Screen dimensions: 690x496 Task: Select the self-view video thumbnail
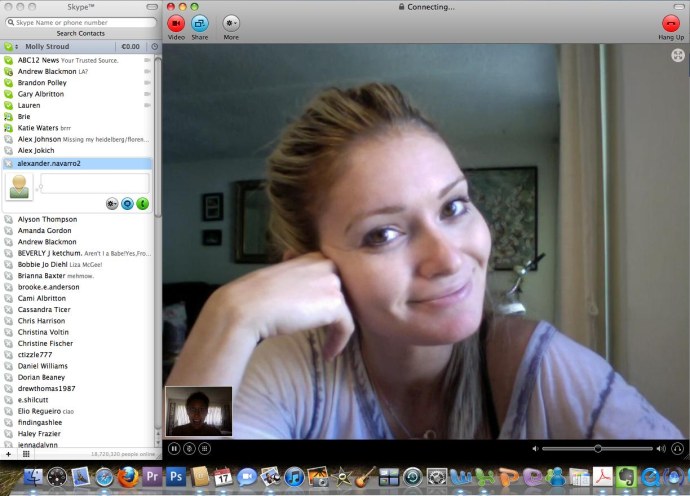198,411
